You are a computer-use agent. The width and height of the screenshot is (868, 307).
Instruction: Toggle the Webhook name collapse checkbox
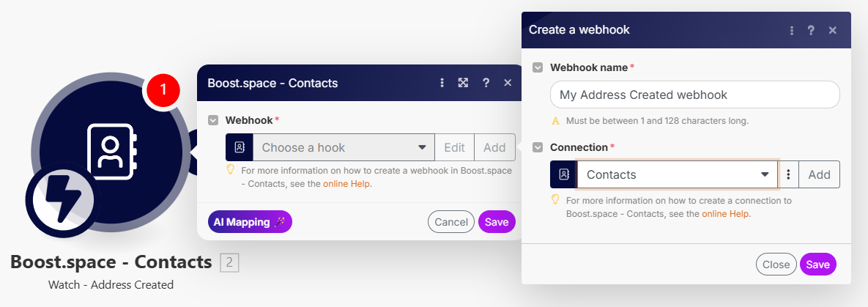point(538,67)
